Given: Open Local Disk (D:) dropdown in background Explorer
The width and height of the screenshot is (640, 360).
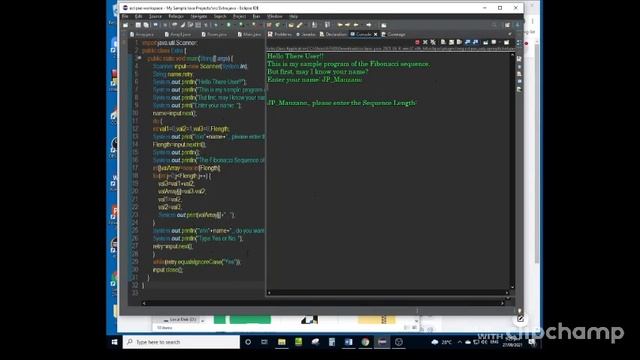Looking at the screenshot, I should (202, 320).
